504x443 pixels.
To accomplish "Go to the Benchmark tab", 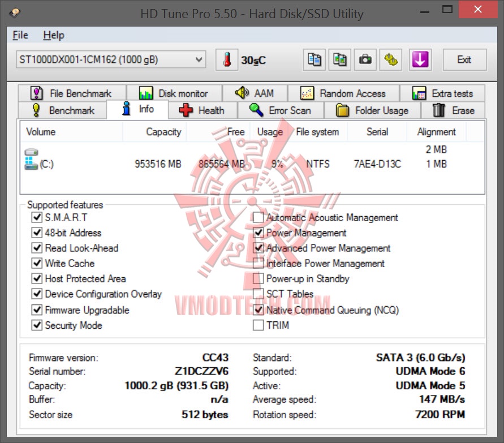I will point(63,110).
